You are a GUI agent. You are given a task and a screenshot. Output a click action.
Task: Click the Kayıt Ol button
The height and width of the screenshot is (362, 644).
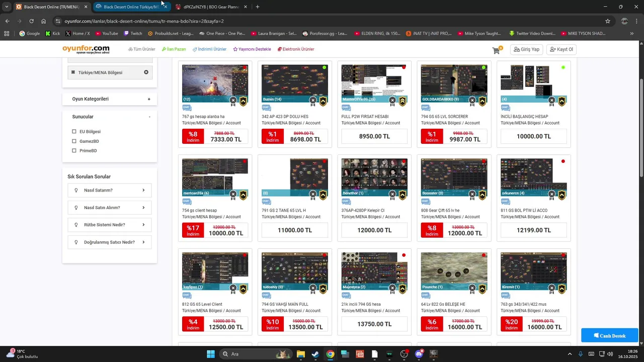point(561,49)
